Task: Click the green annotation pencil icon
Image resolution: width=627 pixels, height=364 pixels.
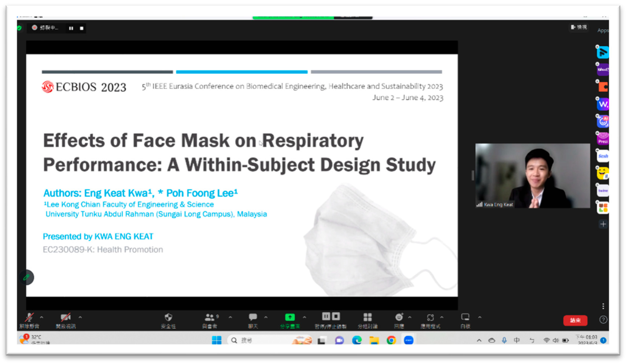Action: click(26, 278)
